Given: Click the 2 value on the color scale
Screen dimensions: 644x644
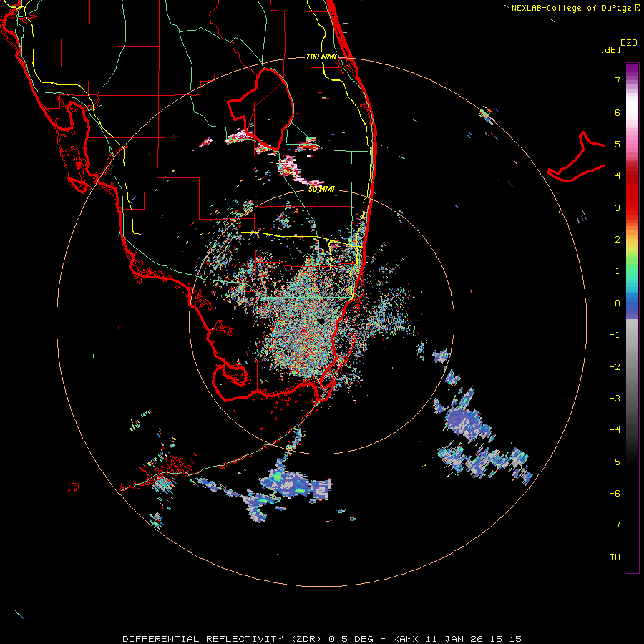Looking at the screenshot, I should [618, 240].
